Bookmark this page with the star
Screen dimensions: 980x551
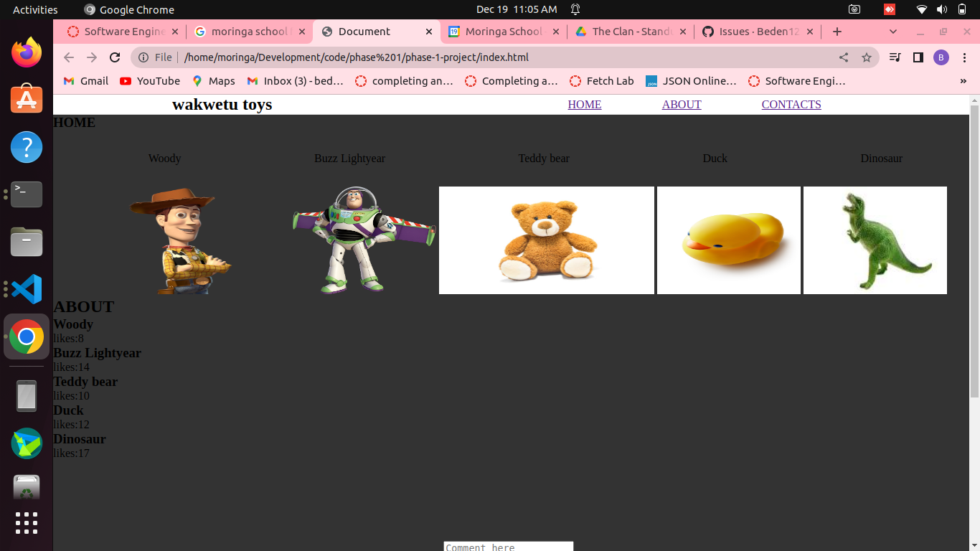(x=867, y=57)
